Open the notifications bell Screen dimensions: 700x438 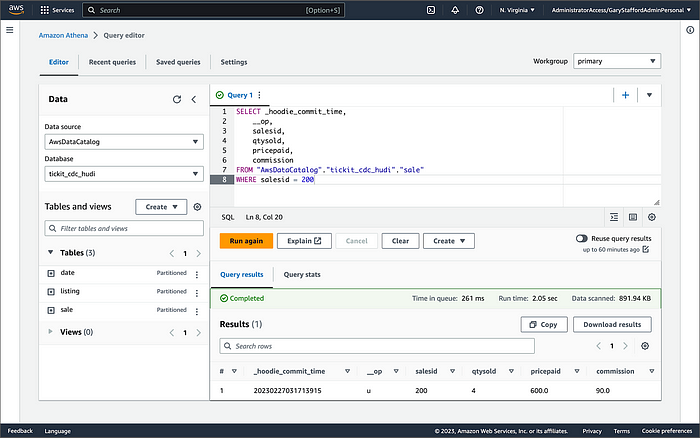pos(455,10)
